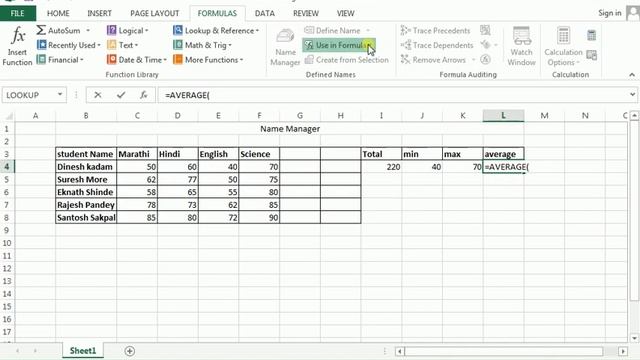Open the Watch Window
This screenshot has height=360, width=640.
[521, 46]
